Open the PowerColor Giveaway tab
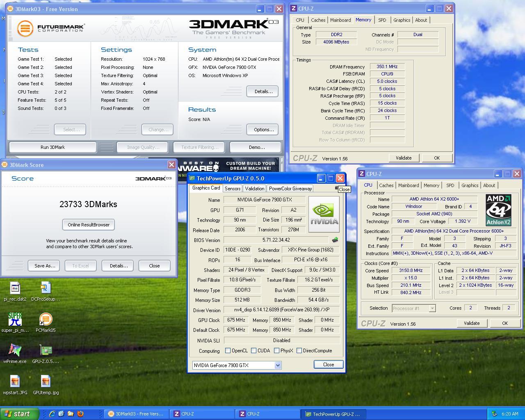525x420 pixels. pos(290,189)
